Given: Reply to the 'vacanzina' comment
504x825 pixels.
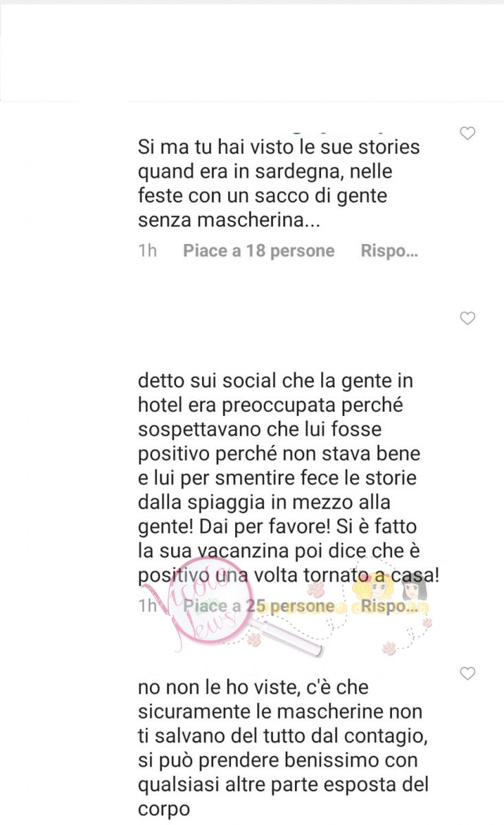Looking at the screenshot, I should (389, 606).
